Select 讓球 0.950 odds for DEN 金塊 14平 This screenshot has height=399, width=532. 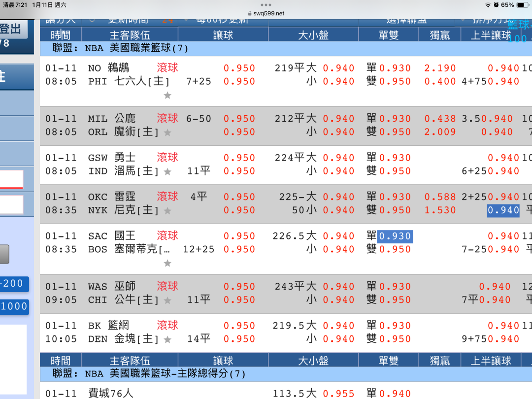pos(239,339)
